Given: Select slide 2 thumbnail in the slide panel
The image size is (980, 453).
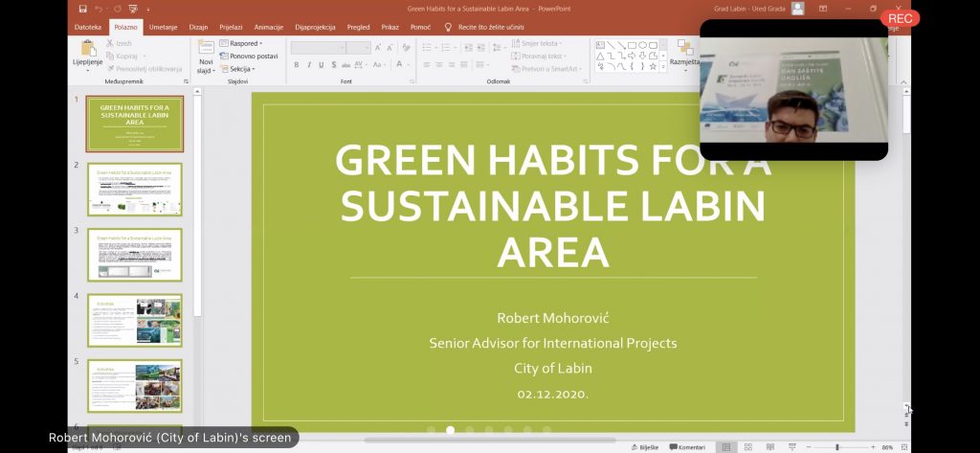Looking at the screenshot, I should (x=135, y=189).
